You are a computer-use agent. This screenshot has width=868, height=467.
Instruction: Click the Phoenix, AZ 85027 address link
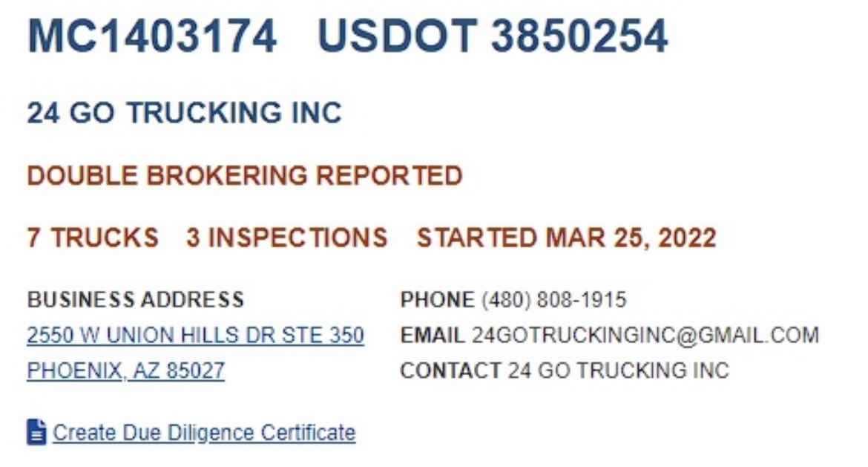click(x=125, y=370)
